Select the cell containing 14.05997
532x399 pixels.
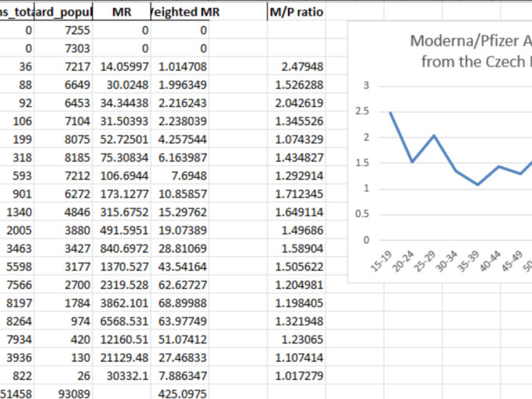(121, 68)
